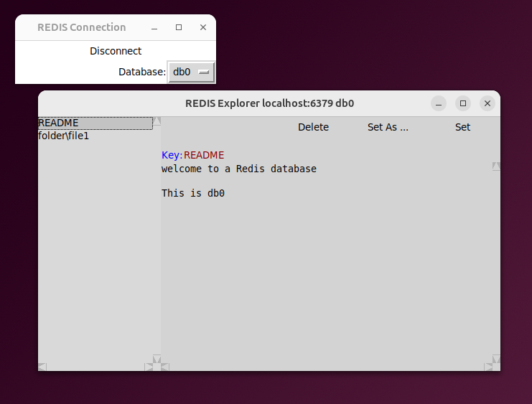Click the REDIS Explorer title bar text

click(269, 103)
